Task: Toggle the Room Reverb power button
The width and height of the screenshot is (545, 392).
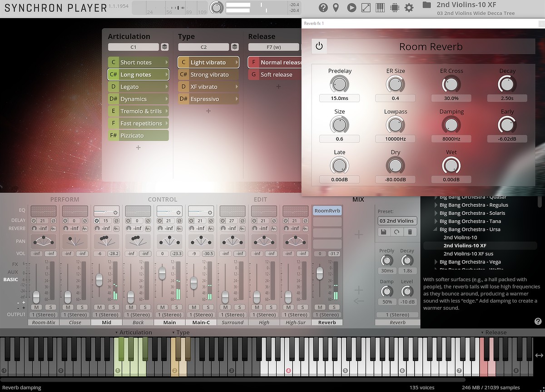Action: 319,46
